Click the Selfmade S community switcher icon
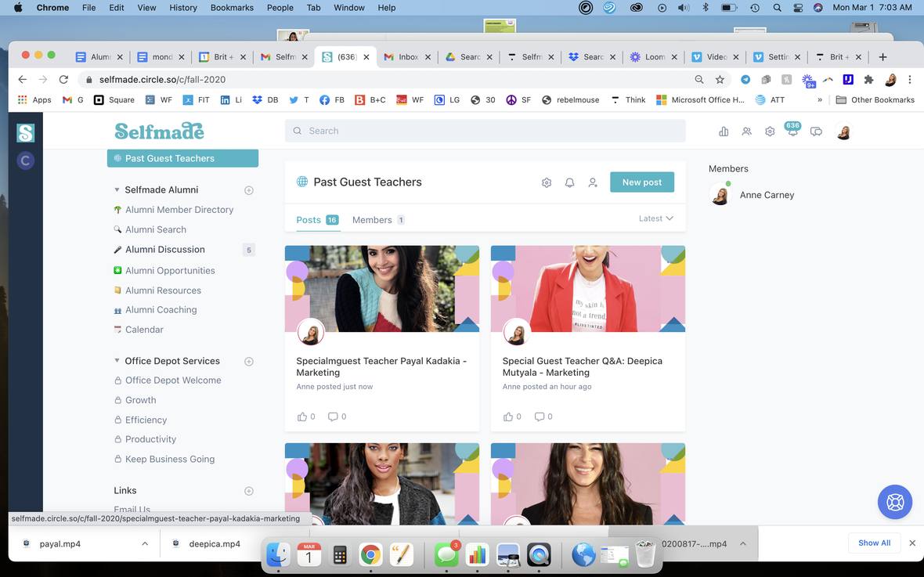Screen dimensions: 924x577 click(25, 132)
